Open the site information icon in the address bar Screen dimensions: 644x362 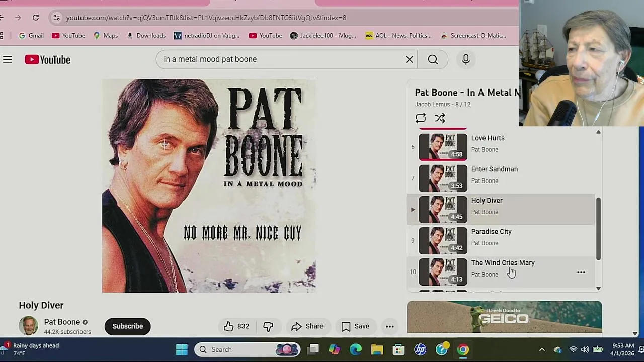56,18
